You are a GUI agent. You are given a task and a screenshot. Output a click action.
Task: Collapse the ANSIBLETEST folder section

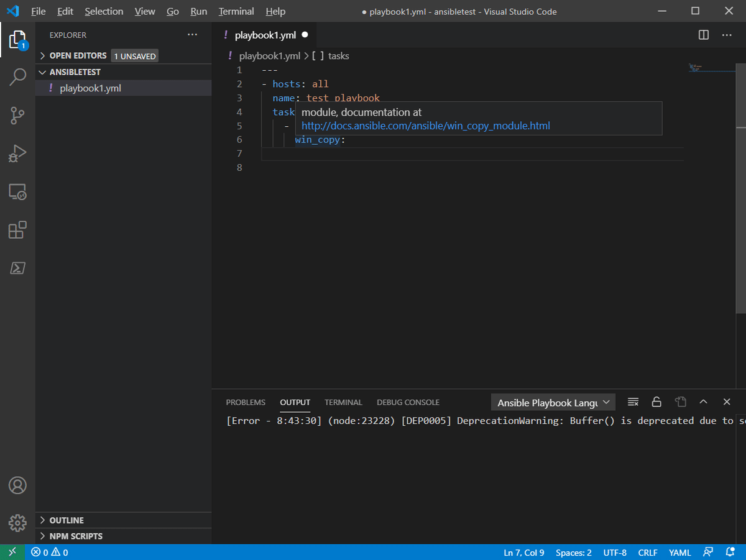point(75,72)
